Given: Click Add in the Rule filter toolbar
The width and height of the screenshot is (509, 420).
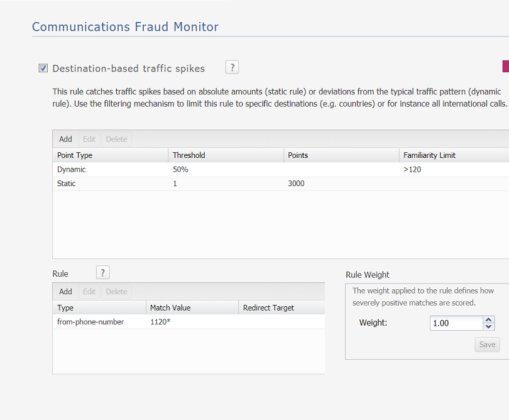Looking at the screenshot, I should (x=65, y=291).
